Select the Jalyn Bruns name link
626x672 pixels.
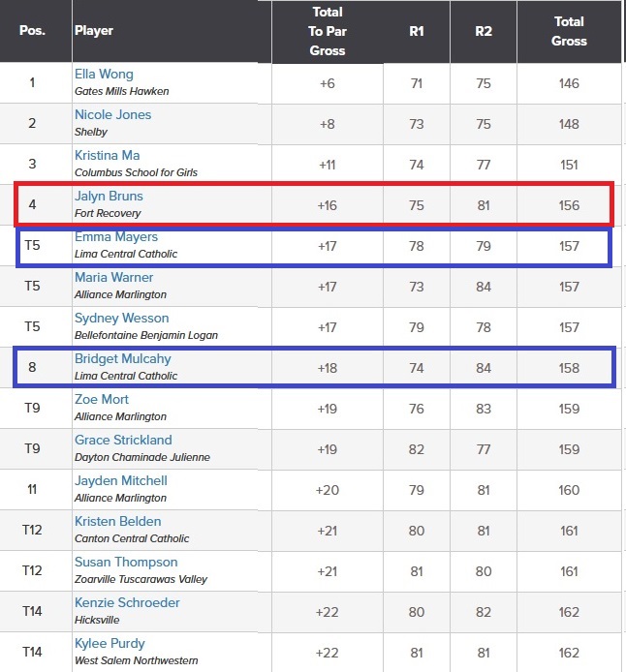coord(109,197)
